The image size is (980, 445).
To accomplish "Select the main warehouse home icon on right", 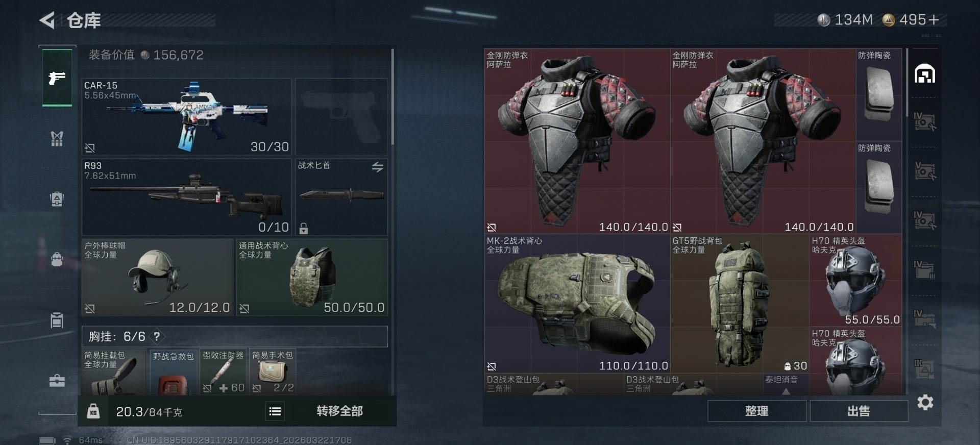I will [924, 74].
